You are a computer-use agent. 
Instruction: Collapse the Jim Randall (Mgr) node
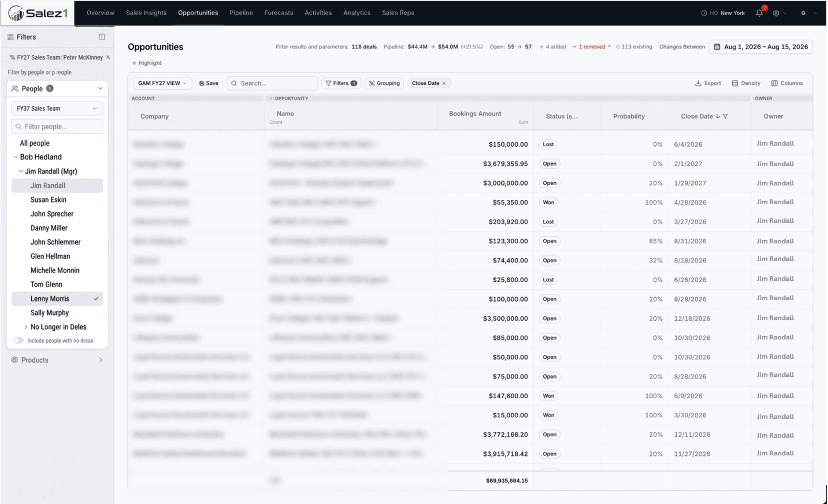pyautogui.click(x=20, y=171)
